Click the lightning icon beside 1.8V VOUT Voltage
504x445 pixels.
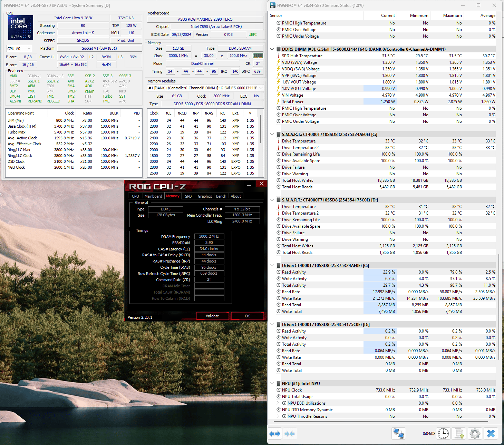point(279,82)
